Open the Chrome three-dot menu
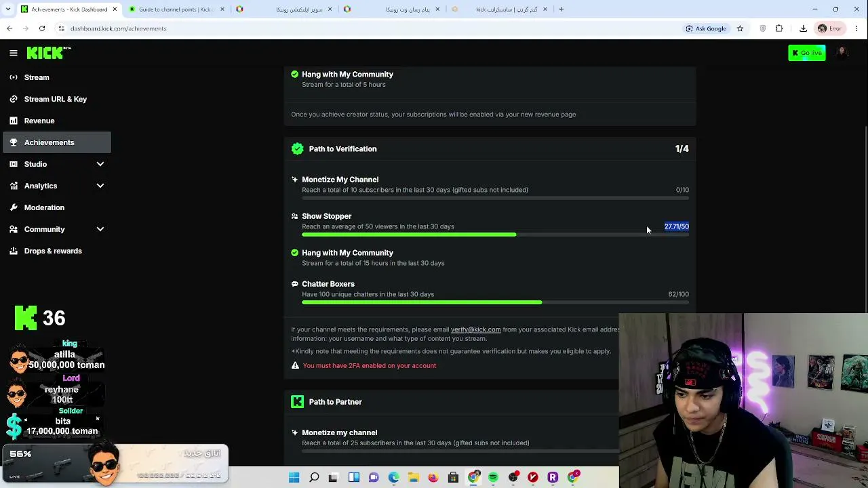 857,28
